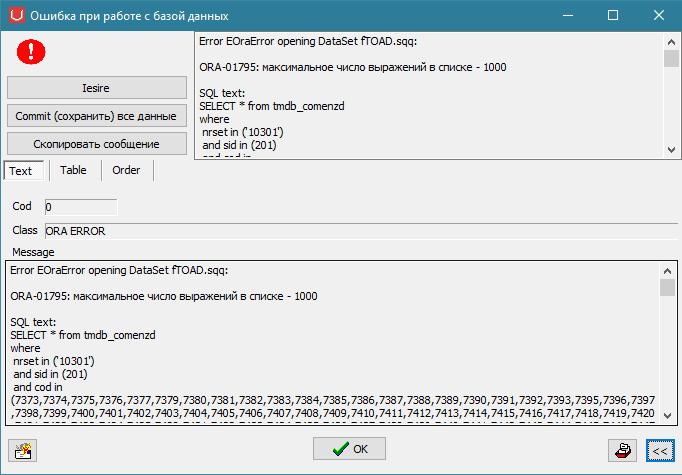Maximize the error dialog window
Image resolution: width=682 pixels, height=475 pixels.
[613, 15]
